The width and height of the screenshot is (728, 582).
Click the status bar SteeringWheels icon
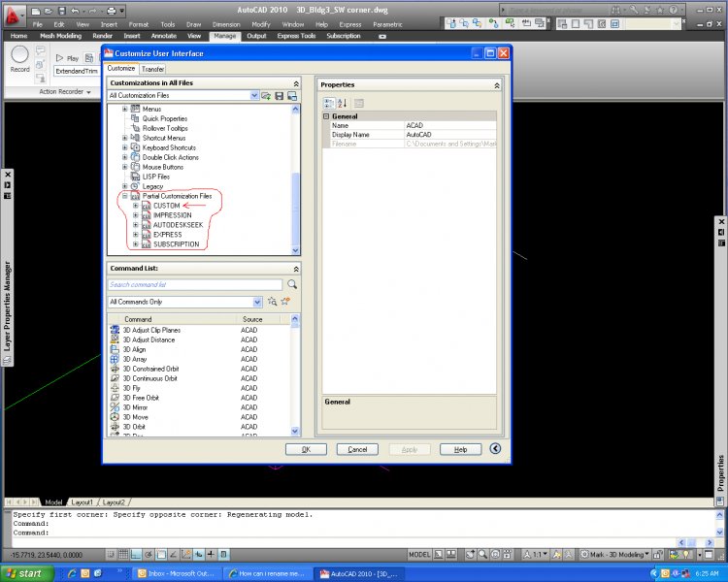click(495, 554)
